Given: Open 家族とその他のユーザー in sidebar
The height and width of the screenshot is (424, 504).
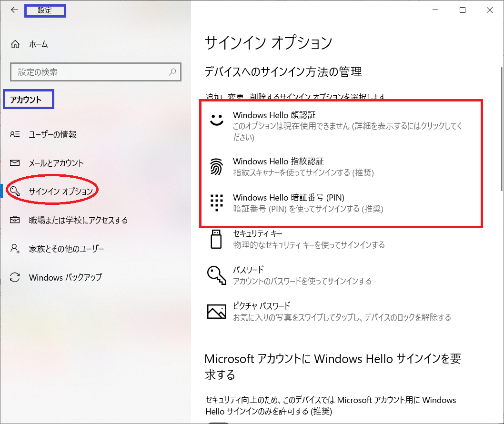Looking at the screenshot, I should (66, 249).
